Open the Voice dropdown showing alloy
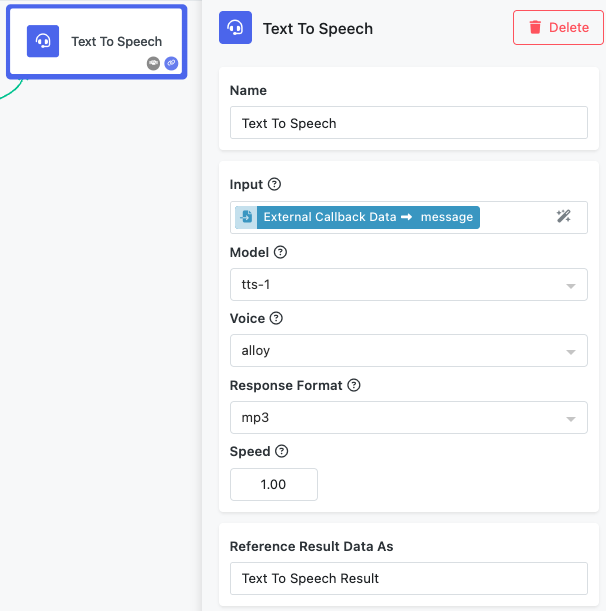 [408, 350]
